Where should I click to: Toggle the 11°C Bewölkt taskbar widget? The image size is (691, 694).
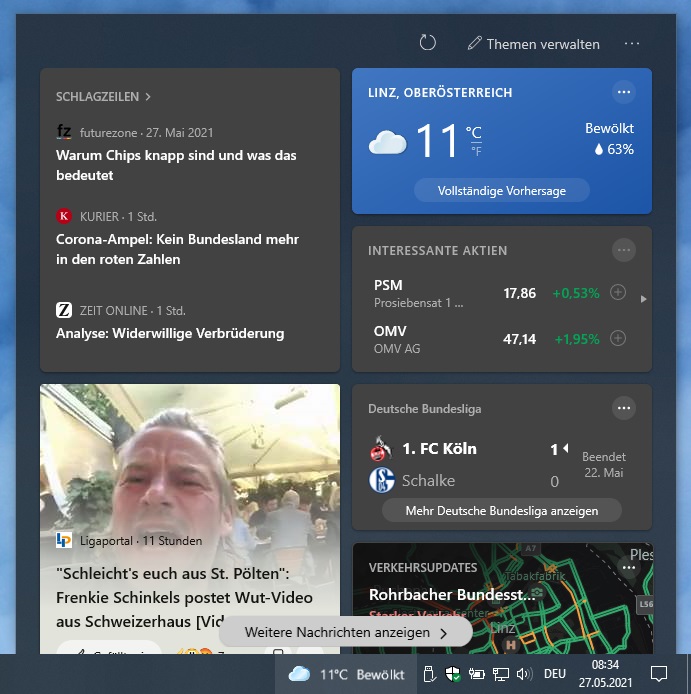pyautogui.click(x=346, y=674)
